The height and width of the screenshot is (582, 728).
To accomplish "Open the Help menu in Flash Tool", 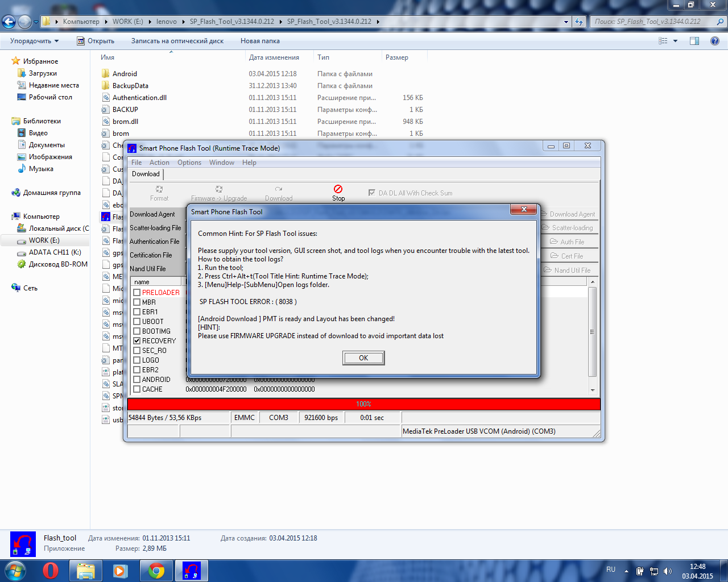I will pos(249,163).
